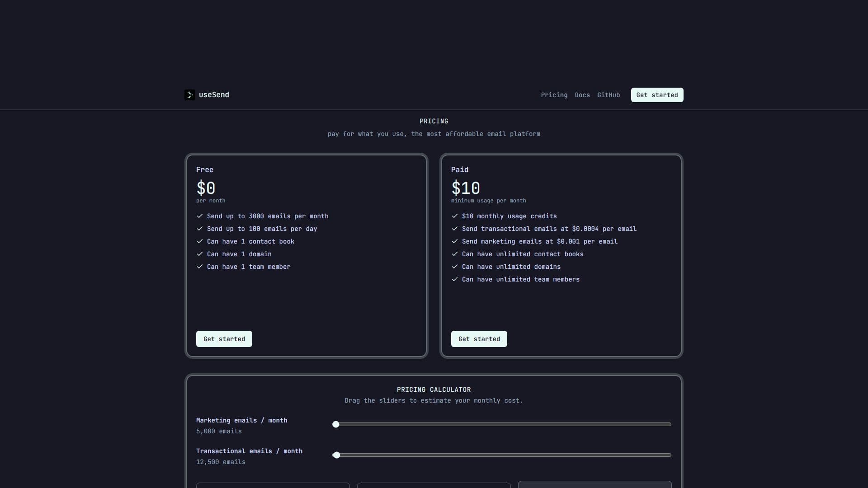Viewport: 868px width, 488px height.
Task: Click 'Drag the sliders to estimate' text
Action: 434,400
